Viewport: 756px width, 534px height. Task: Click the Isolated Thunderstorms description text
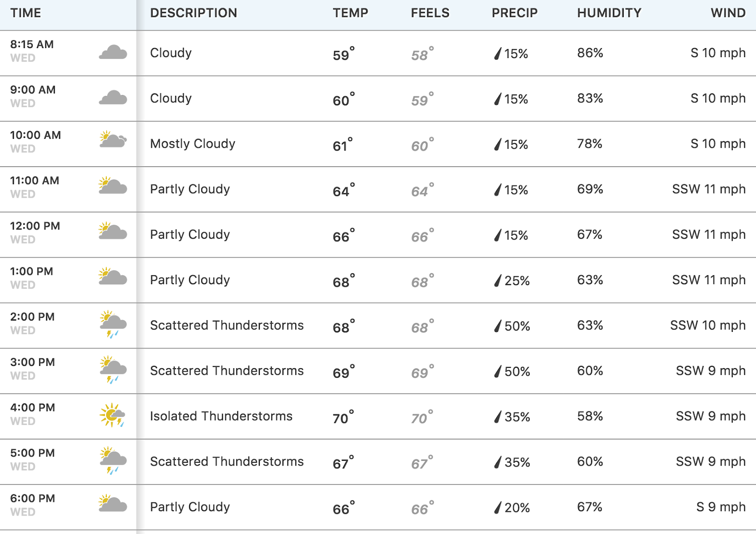221,416
